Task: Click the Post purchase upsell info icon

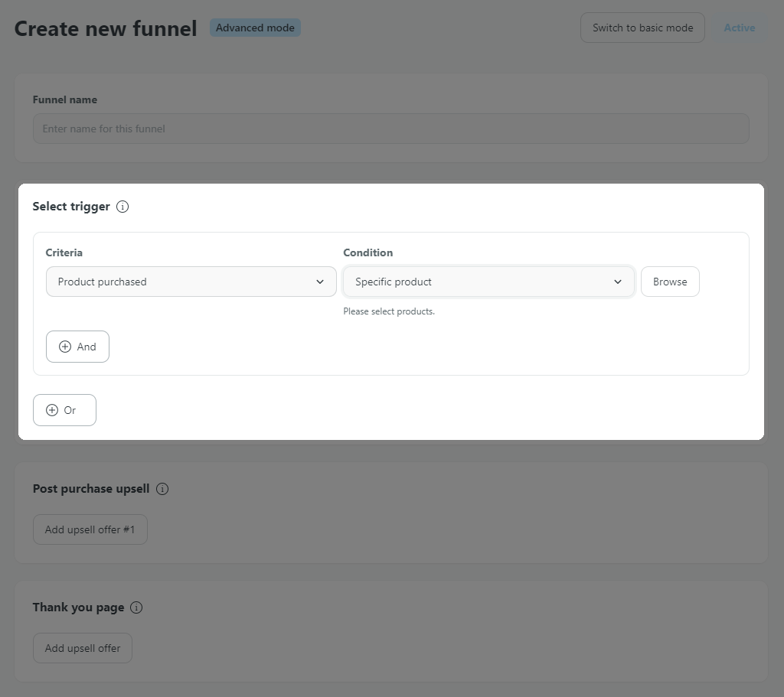Action: coord(162,489)
